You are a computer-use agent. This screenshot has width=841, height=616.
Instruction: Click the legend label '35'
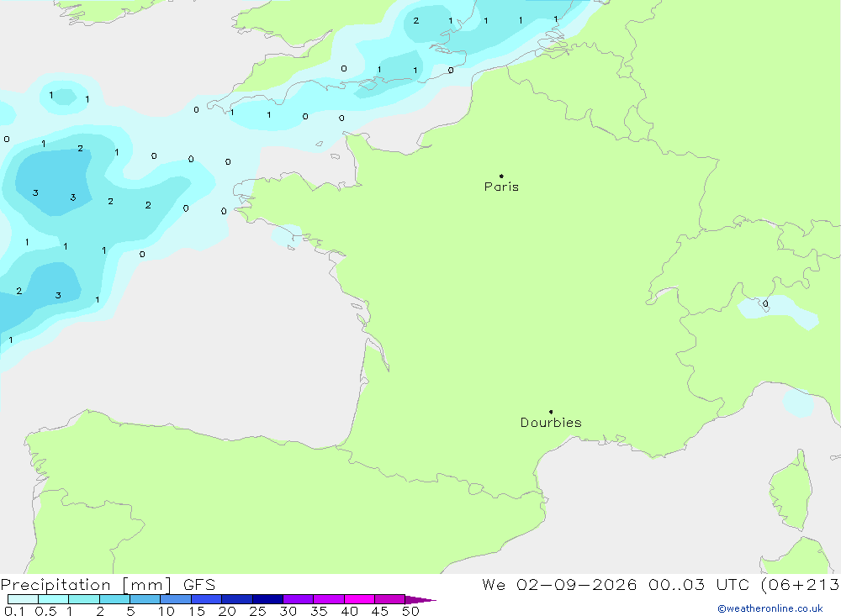point(319,611)
